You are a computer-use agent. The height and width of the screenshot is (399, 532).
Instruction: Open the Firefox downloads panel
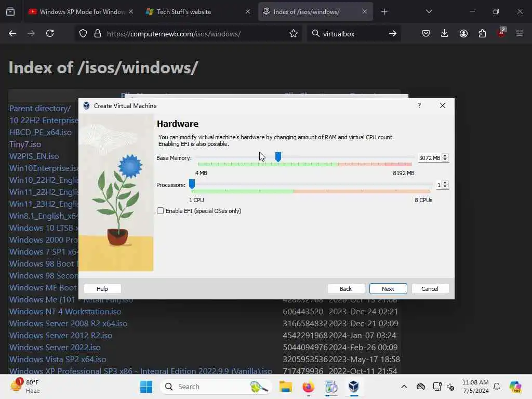[x=445, y=34]
